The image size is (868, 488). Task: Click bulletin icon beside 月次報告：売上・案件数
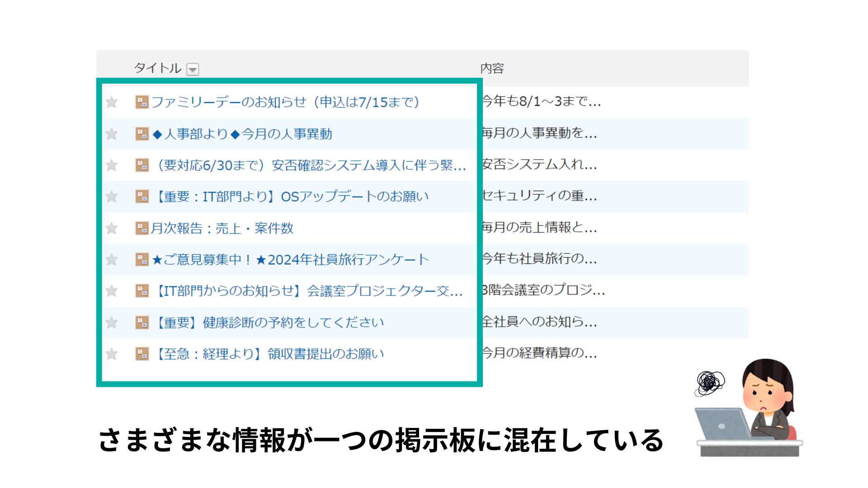[x=142, y=228]
